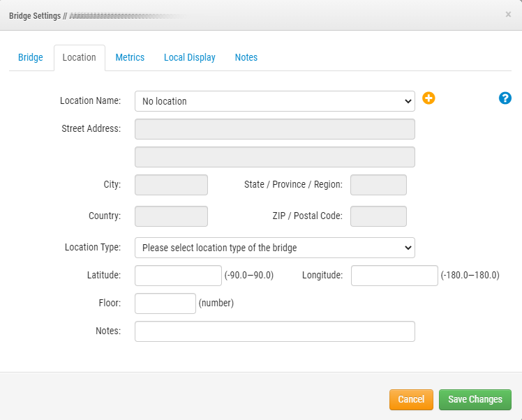The image size is (522, 420).
Task: Open the blue help question mark icon
Action: [x=505, y=98]
